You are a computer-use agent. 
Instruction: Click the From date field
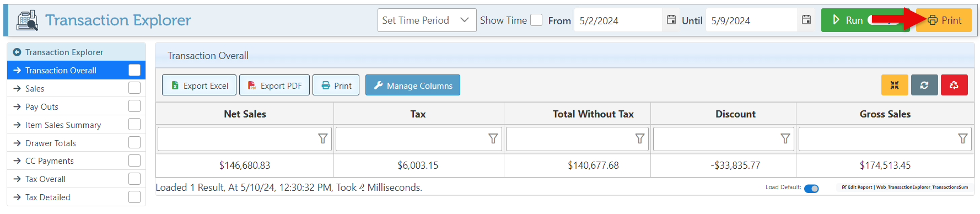point(618,20)
